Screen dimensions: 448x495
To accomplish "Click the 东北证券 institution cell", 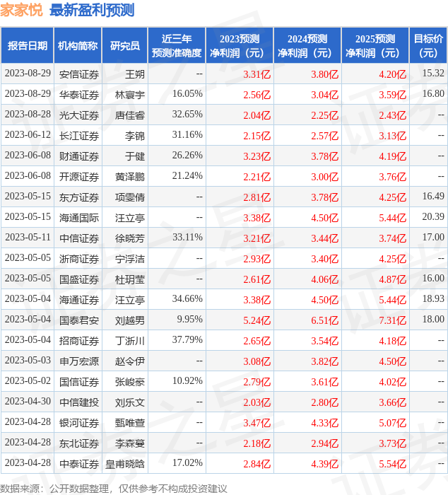I will [79, 444].
